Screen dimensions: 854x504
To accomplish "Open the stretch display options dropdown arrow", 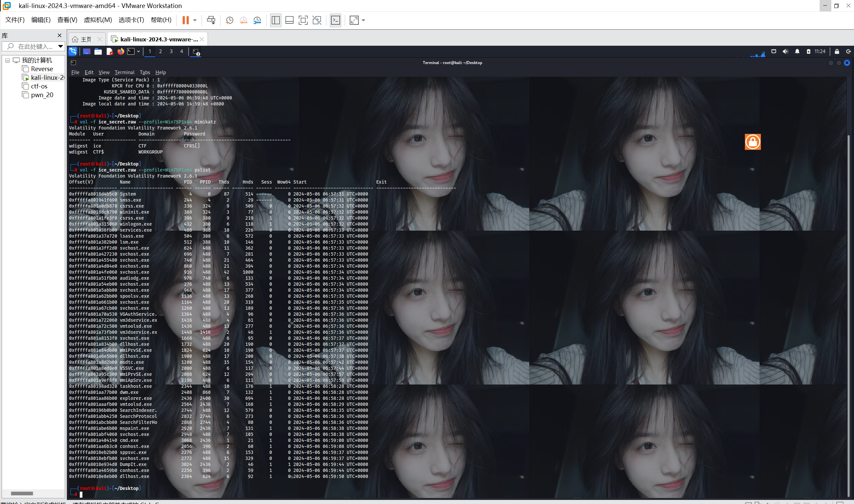I will (364, 20).
